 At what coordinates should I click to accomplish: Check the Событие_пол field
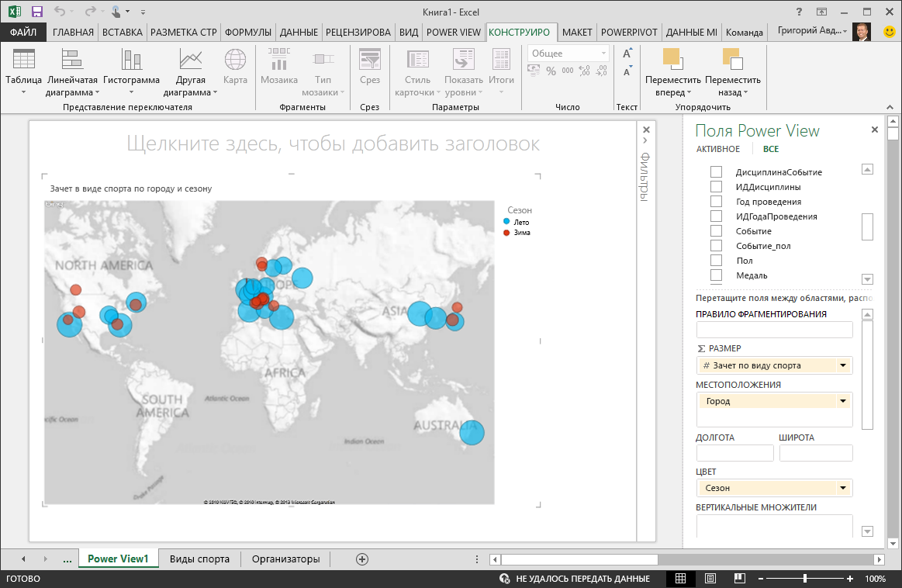point(716,246)
